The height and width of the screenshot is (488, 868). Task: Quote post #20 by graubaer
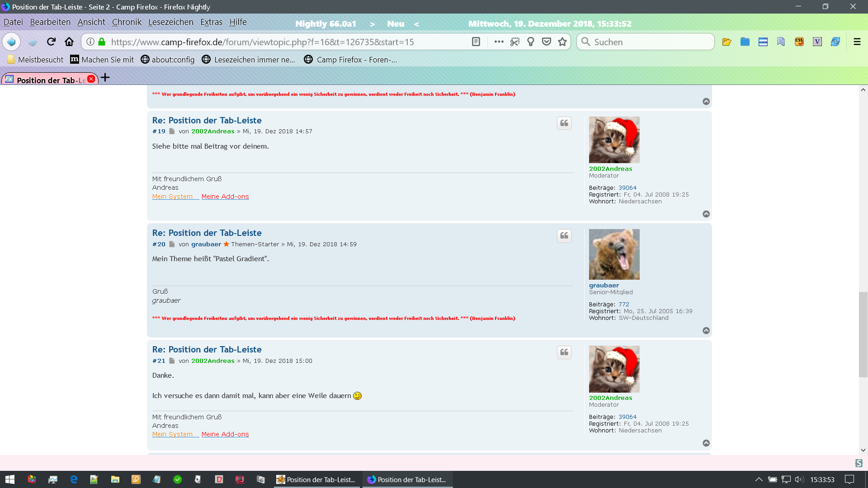[x=564, y=236]
